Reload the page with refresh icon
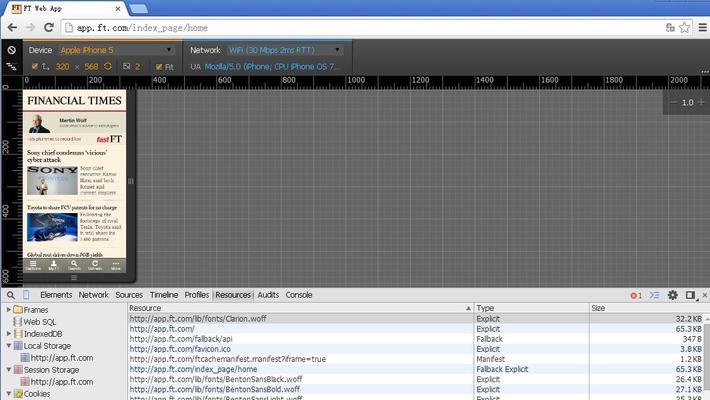 tap(49, 28)
